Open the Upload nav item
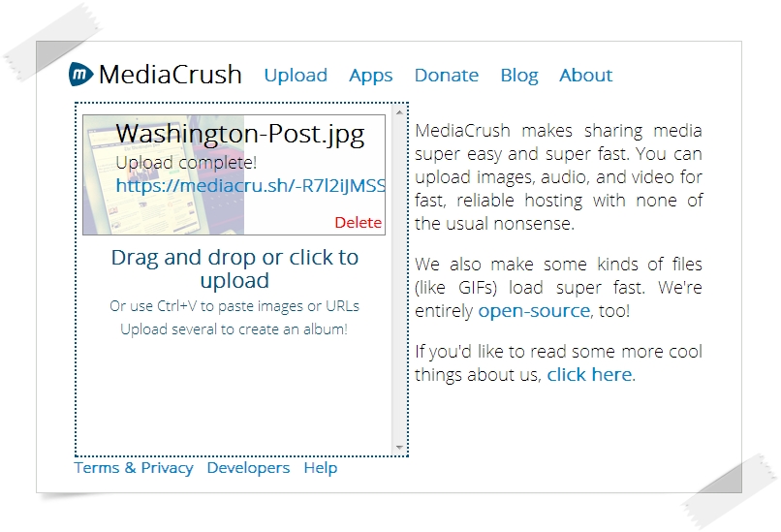 (x=296, y=76)
